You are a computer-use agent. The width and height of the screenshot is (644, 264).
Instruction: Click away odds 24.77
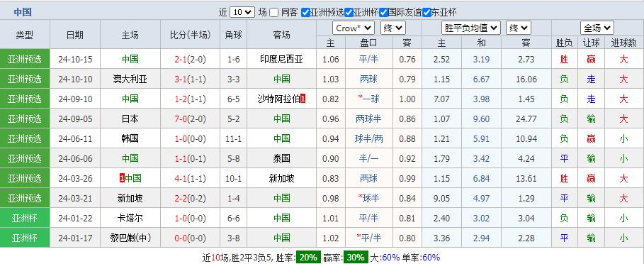point(526,119)
